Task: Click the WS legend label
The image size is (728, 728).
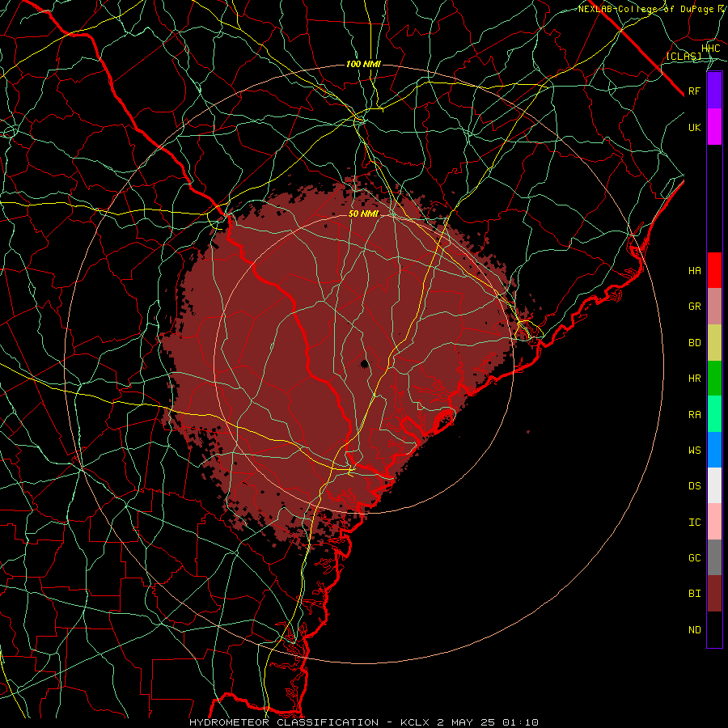Action: point(694,451)
